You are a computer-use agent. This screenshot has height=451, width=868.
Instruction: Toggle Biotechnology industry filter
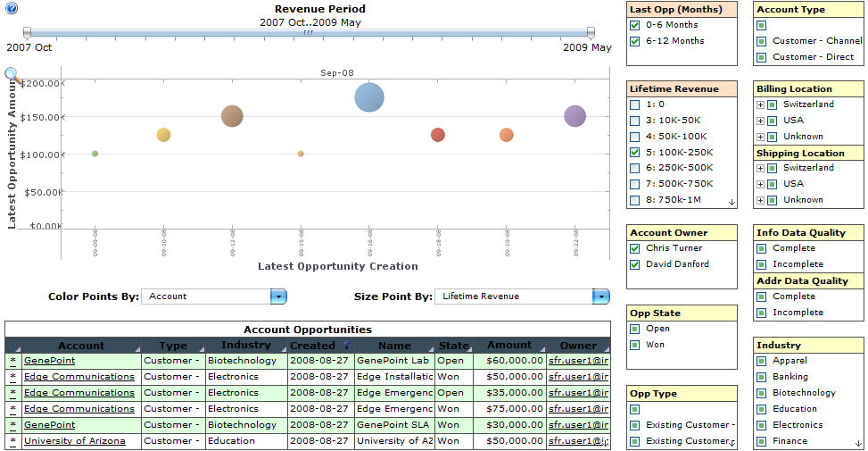pyautogui.click(x=762, y=393)
